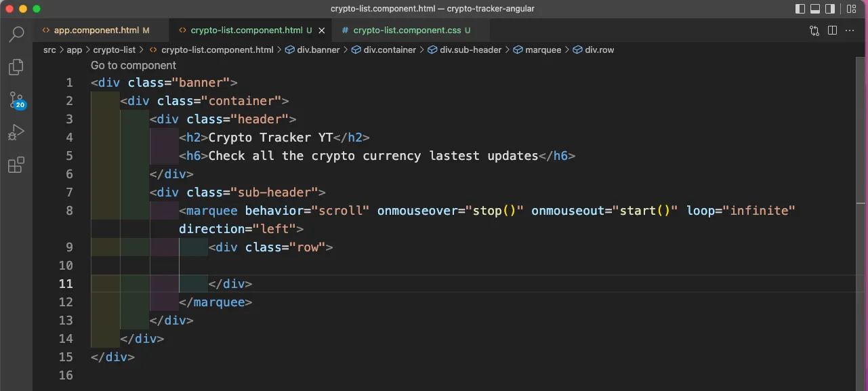The width and height of the screenshot is (868, 391).
Task: Toggle bottom panel layout icon
Action: pyautogui.click(x=815, y=9)
